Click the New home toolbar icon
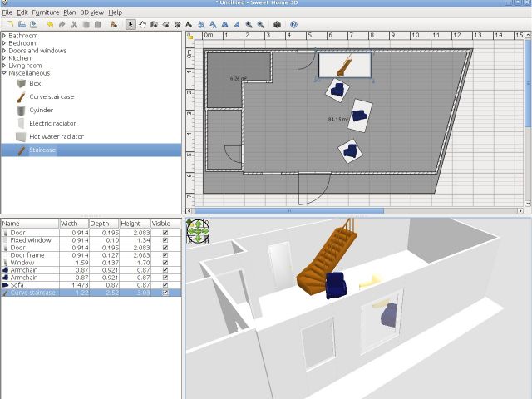Image resolution: width=532 pixels, height=399 pixels. [8, 24]
